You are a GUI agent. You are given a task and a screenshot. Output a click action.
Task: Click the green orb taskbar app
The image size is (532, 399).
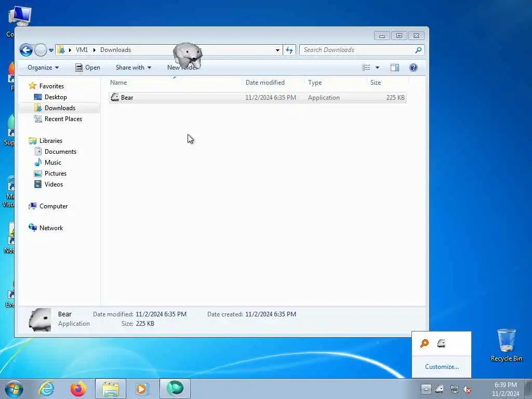pos(175,389)
